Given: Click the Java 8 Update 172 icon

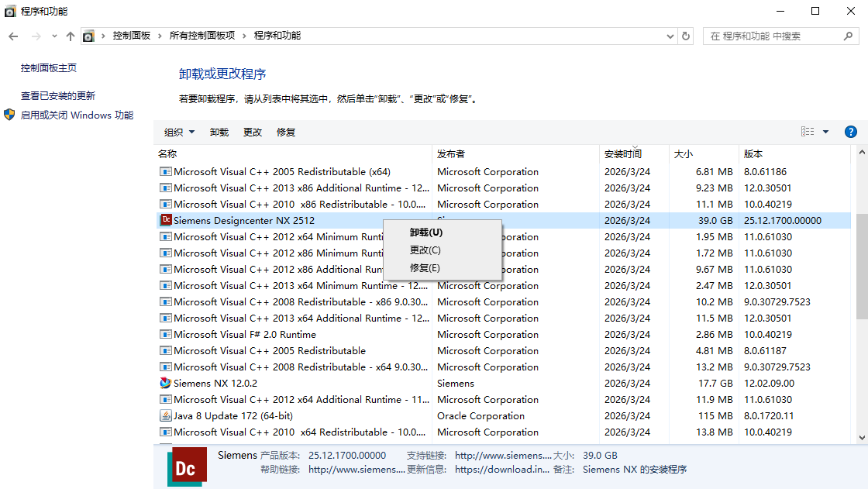Looking at the screenshot, I should 166,415.
